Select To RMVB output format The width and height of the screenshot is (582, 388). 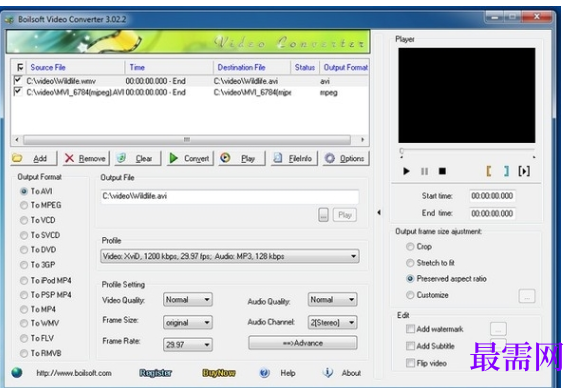pos(24,353)
